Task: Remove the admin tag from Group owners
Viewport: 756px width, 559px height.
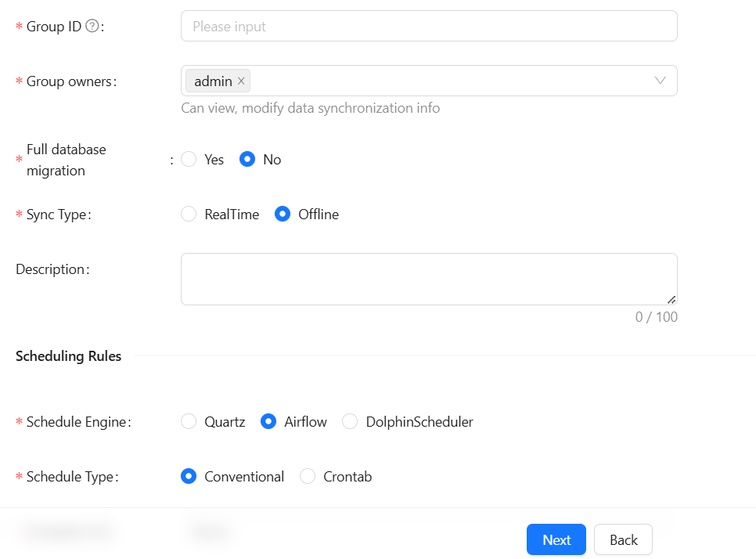Action: tap(242, 81)
